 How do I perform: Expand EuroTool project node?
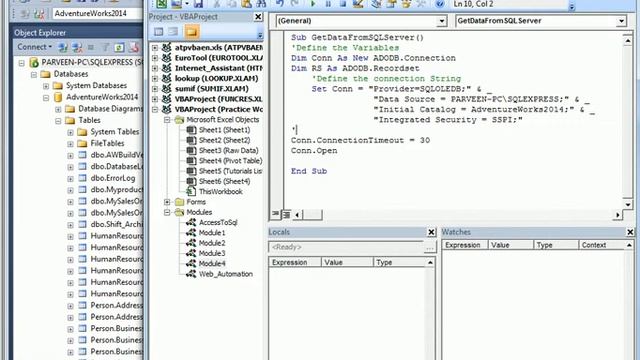click(155, 58)
